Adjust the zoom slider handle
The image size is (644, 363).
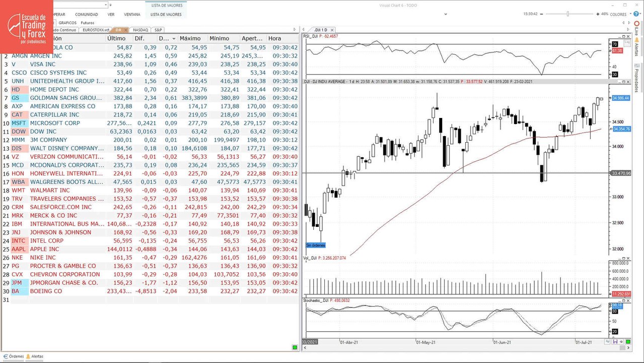[568, 14]
